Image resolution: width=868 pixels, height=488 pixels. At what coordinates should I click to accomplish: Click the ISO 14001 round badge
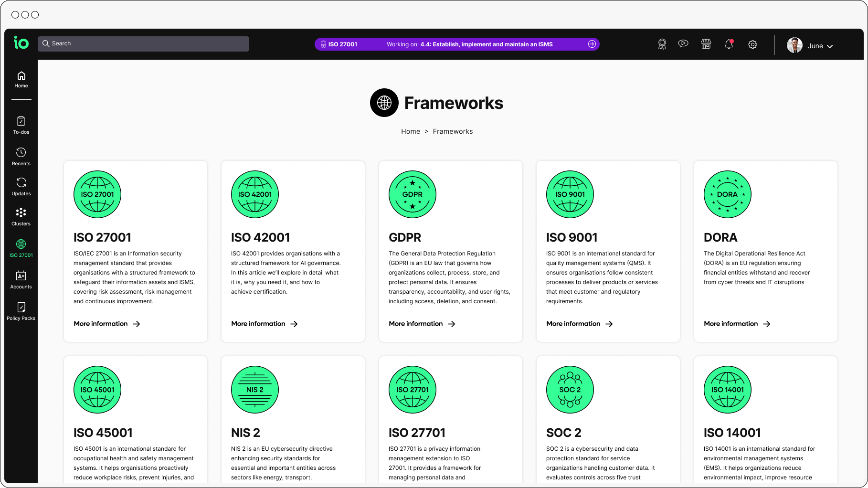tap(728, 390)
